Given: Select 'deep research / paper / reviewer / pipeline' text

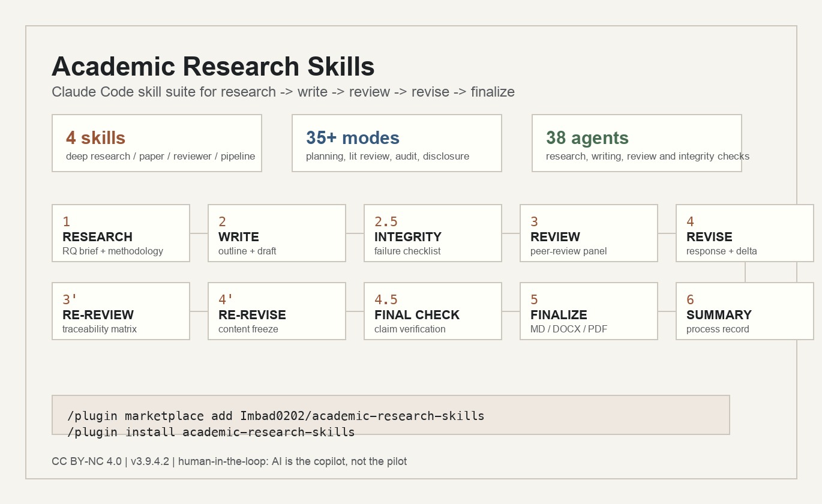Looking at the screenshot, I should tap(160, 156).
